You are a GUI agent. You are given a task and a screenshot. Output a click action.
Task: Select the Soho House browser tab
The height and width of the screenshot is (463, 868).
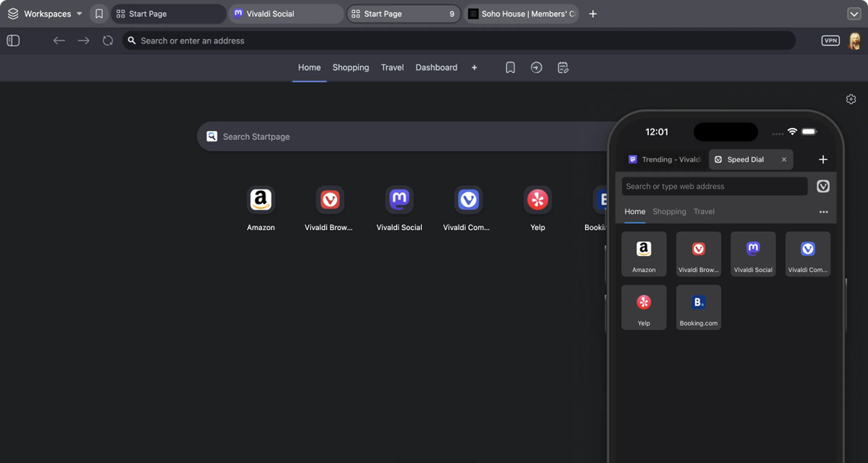pyautogui.click(x=522, y=14)
